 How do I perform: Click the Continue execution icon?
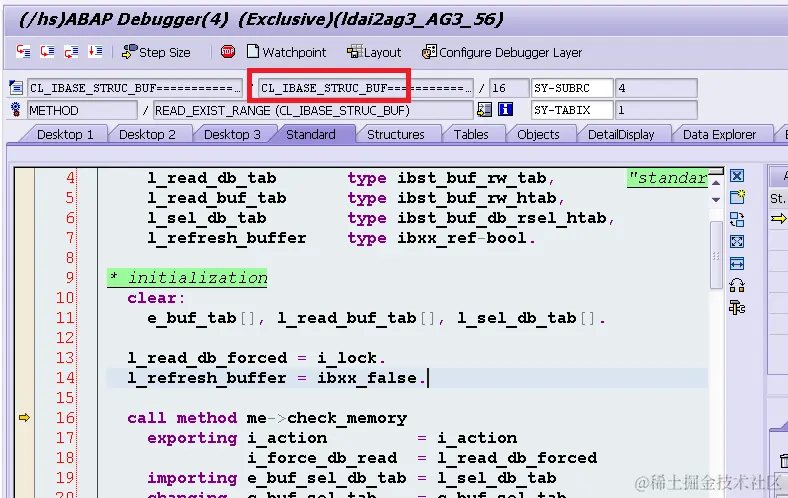95,51
